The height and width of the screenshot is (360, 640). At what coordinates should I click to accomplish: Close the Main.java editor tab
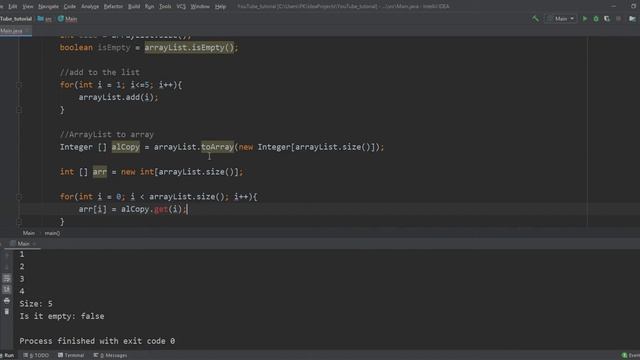pyautogui.click(x=27, y=31)
